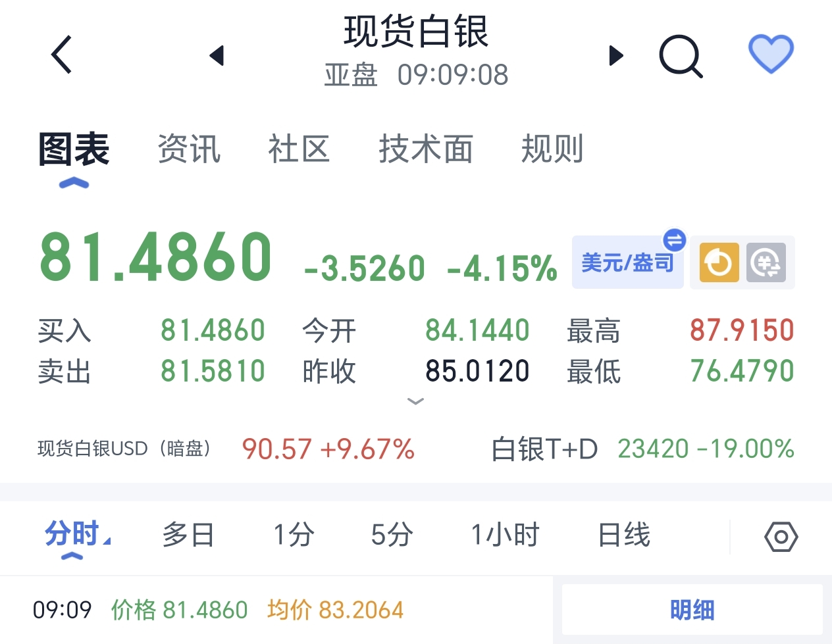Open 白银T+D quote link
This screenshot has width=832, height=644.
(x=642, y=449)
